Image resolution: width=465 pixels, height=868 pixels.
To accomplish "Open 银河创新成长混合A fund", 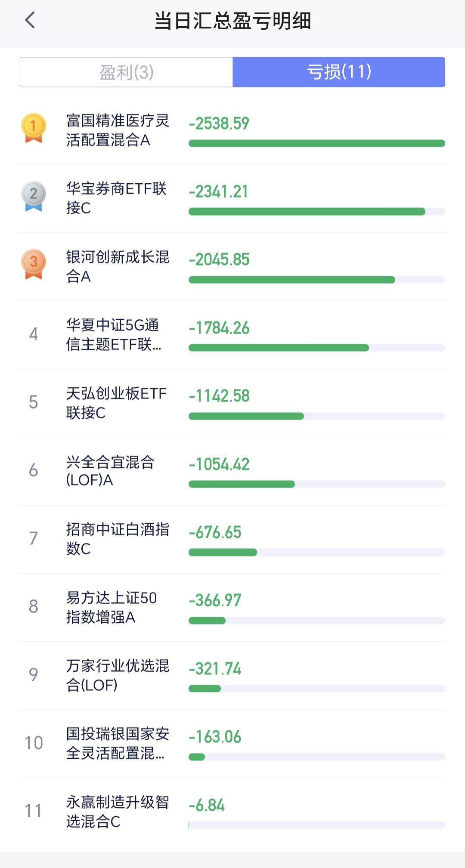I will [117, 266].
